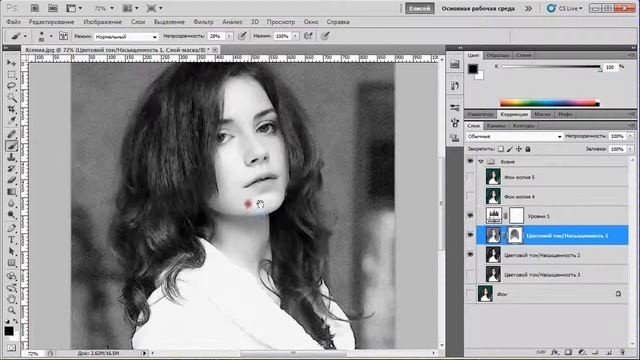Screen dimensions: 640x360
Task: Select the Clone Stamp tool
Action: pos(11,157)
